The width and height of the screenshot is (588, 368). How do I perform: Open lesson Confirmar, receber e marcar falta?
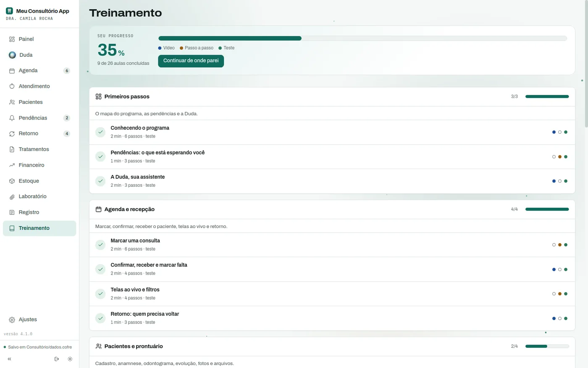point(332,269)
